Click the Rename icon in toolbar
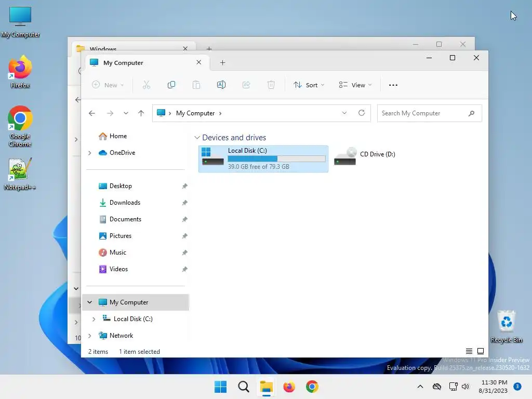This screenshot has height=399, width=532. tap(221, 85)
